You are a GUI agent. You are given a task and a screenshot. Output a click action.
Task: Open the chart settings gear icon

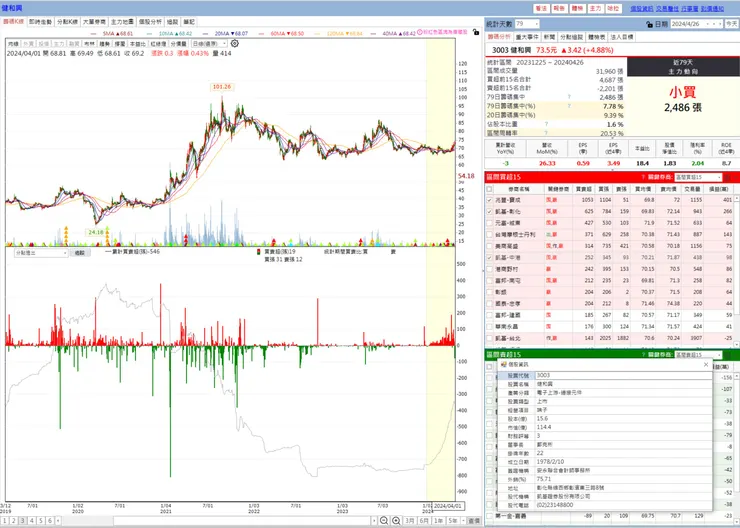click(x=235, y=43)
